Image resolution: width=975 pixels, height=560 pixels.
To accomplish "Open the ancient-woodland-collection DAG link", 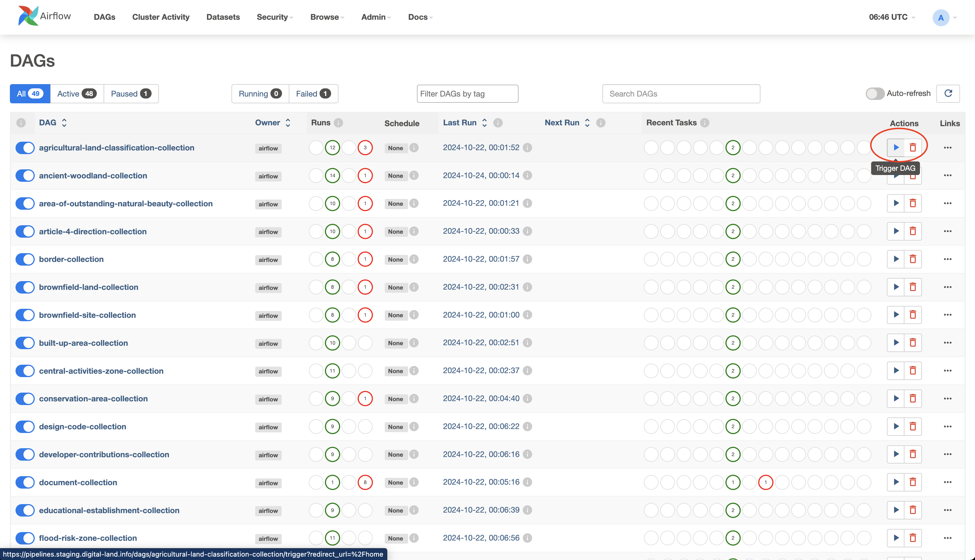I will (x=93, y=176).
